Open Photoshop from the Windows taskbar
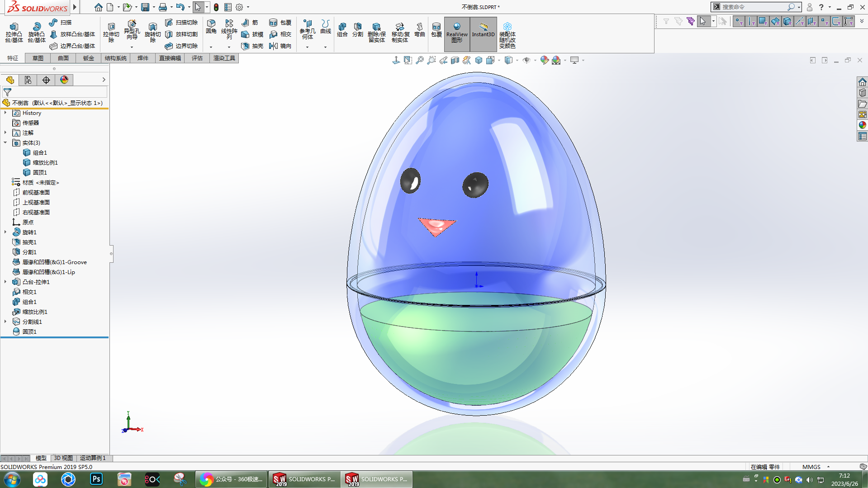This screenshot has width=868, height=488. 96,479
